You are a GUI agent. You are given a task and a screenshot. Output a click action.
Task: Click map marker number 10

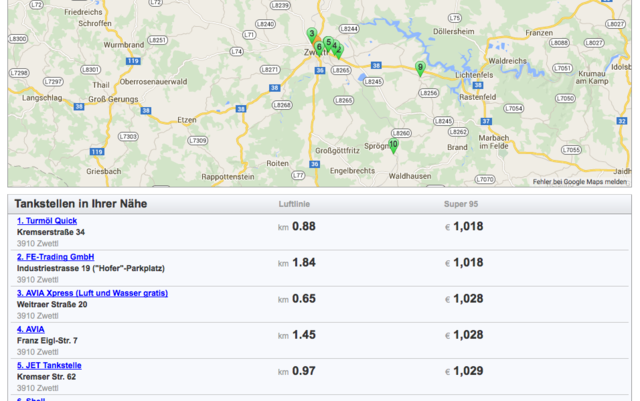393,145
